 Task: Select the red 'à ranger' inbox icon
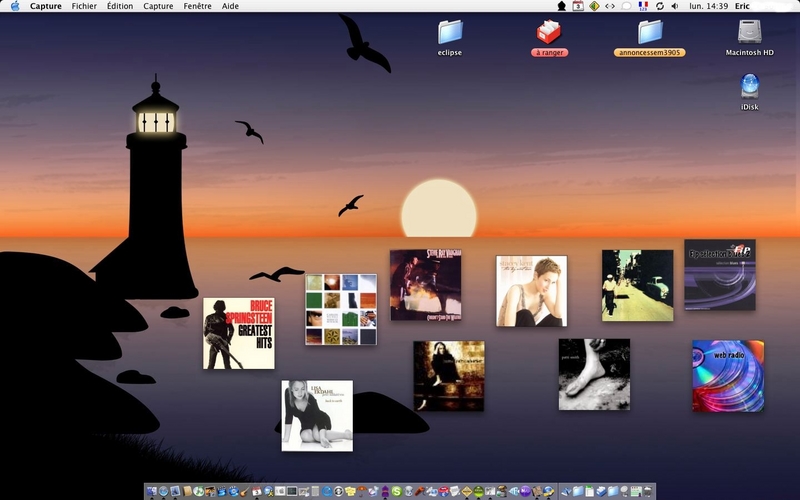549,38
